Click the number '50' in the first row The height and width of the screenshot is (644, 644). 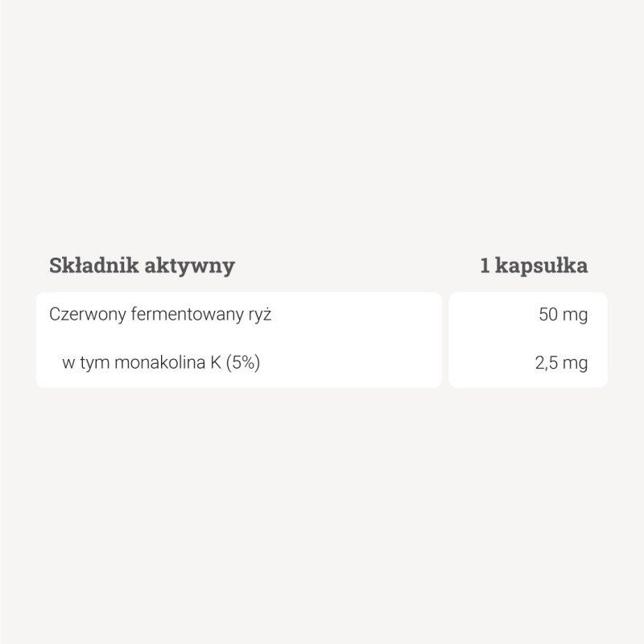(x=547, y=315)
